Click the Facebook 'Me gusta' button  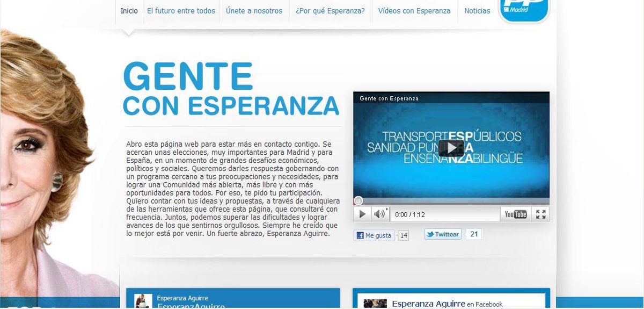374,235
